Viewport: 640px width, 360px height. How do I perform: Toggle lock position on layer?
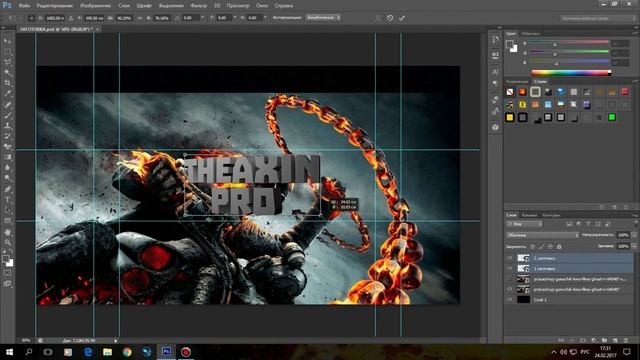[x=550, y=247]
